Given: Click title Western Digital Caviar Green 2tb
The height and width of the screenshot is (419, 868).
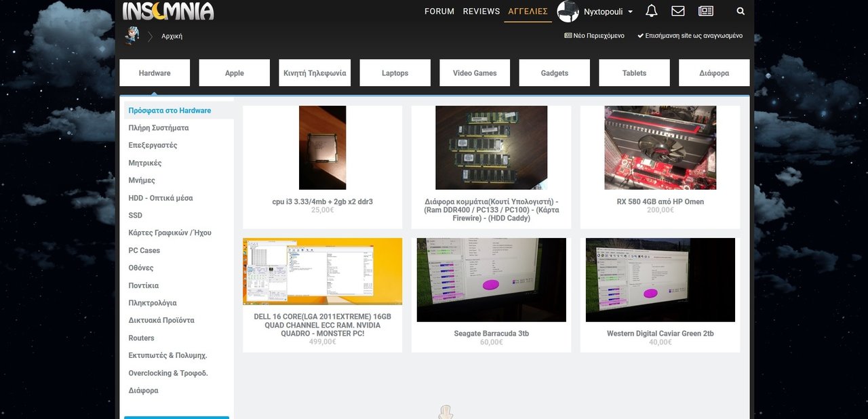Looking at the screenshot, I should (x=660, y=334).
